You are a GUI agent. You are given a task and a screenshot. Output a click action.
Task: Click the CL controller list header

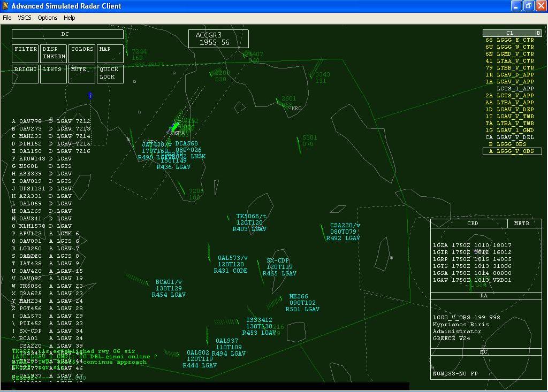[x=509, y=33]
